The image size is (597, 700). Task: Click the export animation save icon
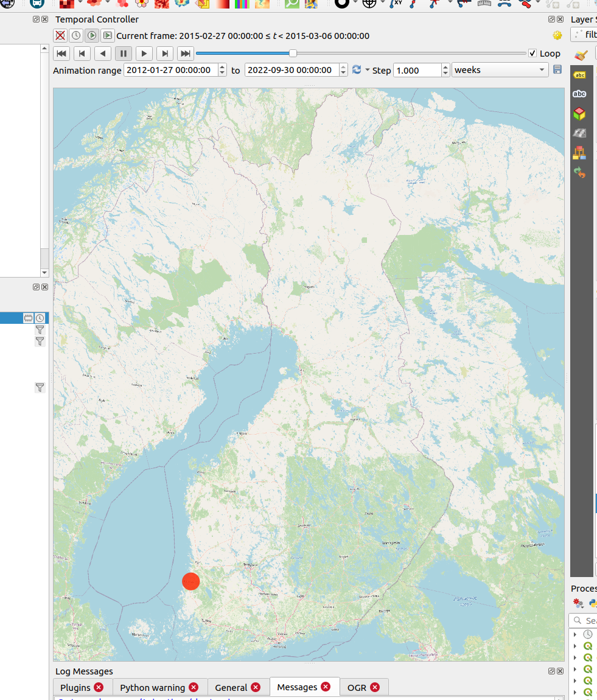pyautogui.click(x=557, y=69)
